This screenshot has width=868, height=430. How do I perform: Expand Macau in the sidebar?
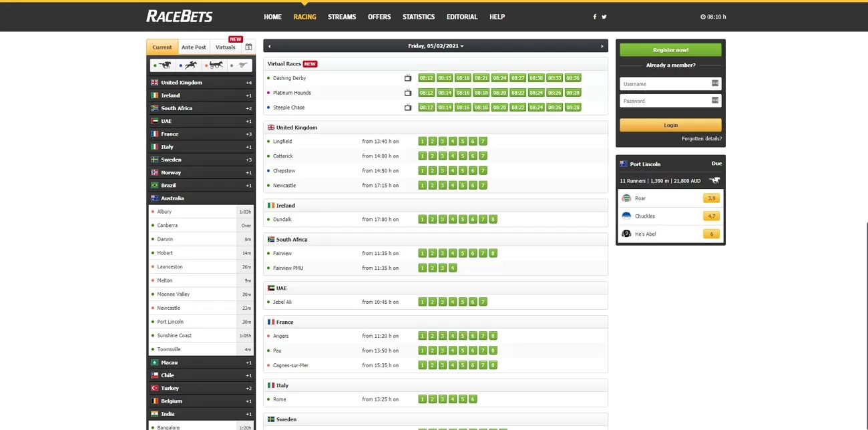pos(201,363)
